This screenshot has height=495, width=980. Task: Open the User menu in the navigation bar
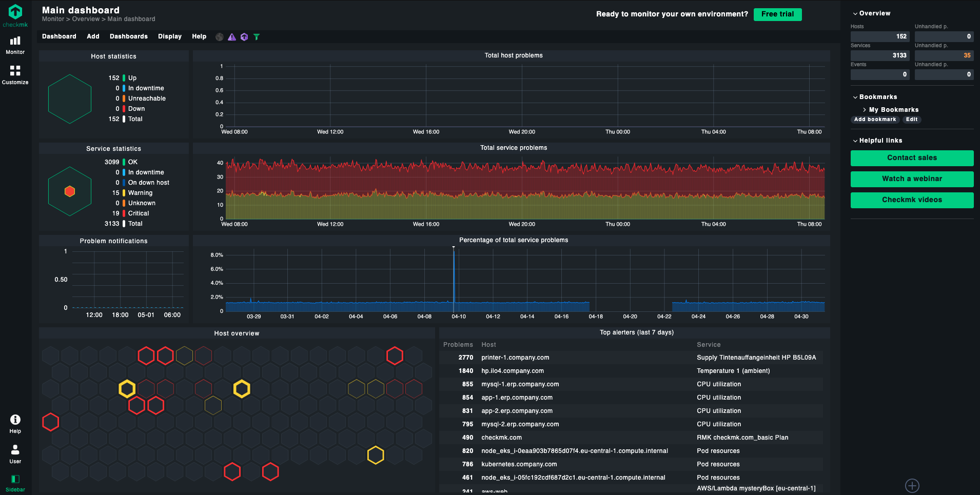coord(15,454)
